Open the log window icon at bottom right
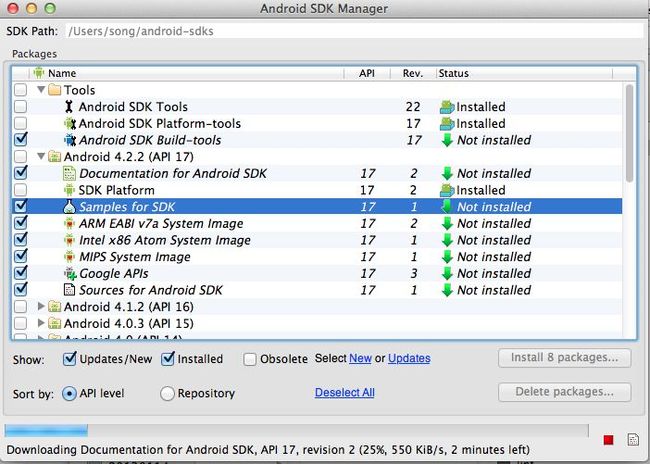 [x=633, y=440]
